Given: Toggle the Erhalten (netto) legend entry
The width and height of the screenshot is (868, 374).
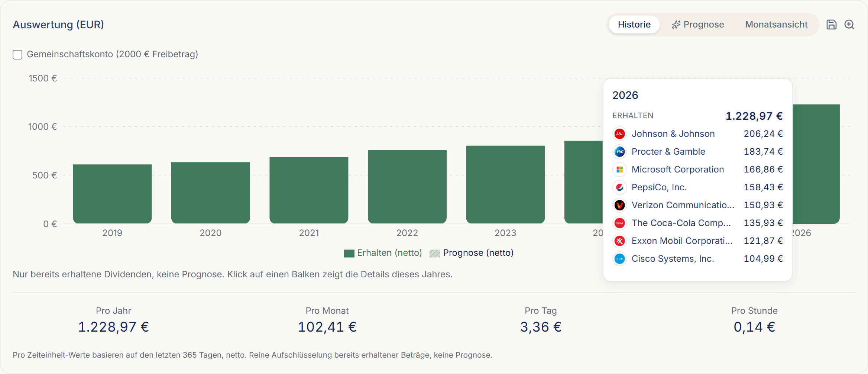Looking at the screenshot, I should click(383, 253).
